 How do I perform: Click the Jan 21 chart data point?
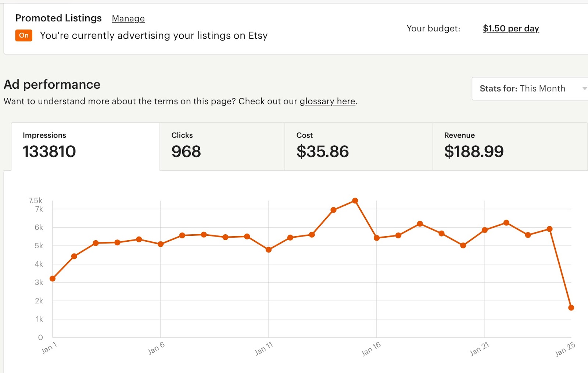485,230
